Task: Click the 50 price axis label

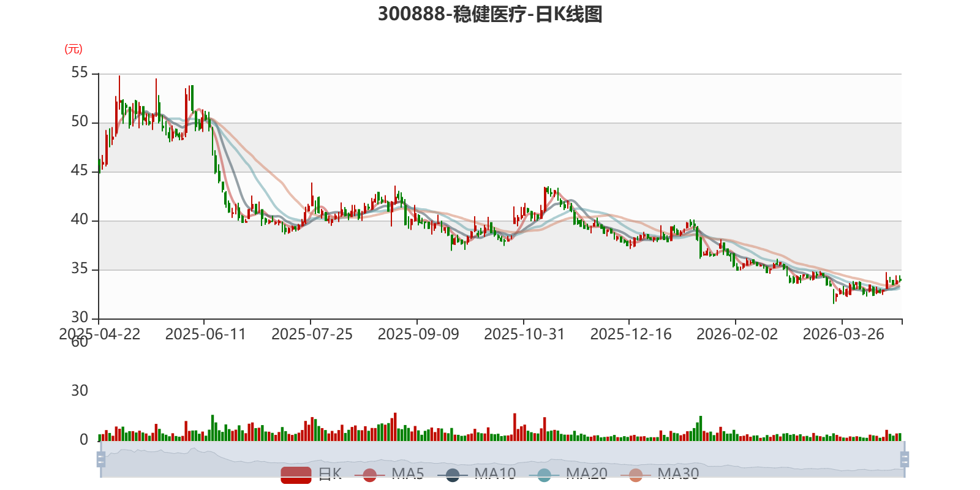Action: [x=80, y=122]
